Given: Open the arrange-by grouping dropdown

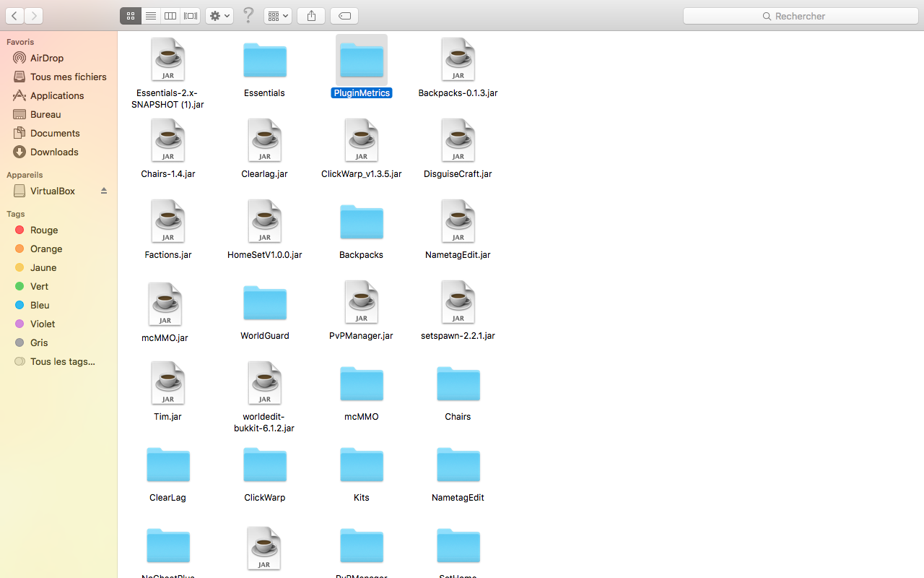Looking at the screenshot, I should (278, 16).
